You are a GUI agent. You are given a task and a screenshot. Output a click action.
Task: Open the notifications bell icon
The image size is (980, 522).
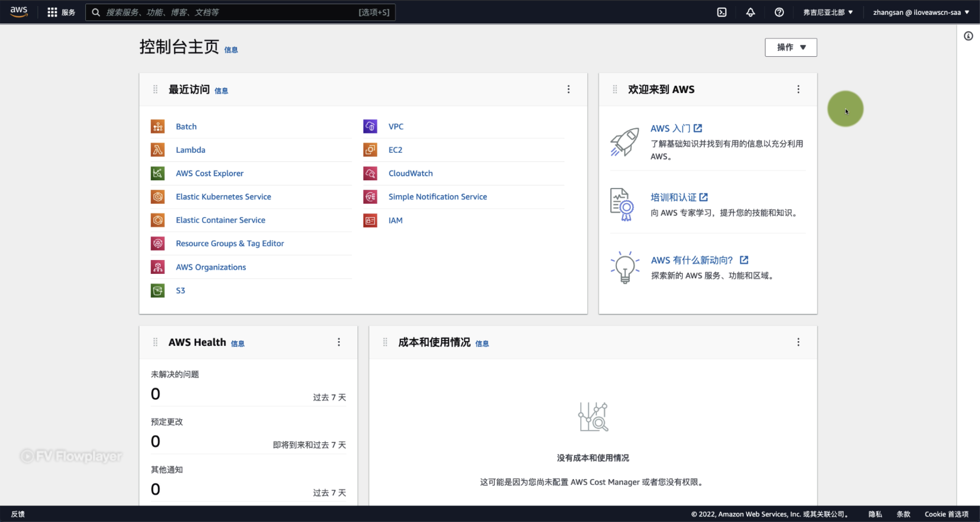751,12
